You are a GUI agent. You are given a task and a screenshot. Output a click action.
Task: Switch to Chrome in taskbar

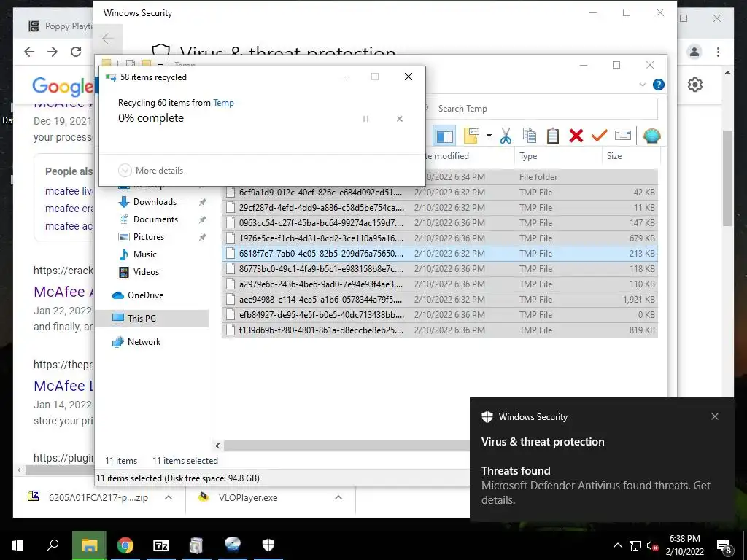pyautogui.click(x=125, y=545)
